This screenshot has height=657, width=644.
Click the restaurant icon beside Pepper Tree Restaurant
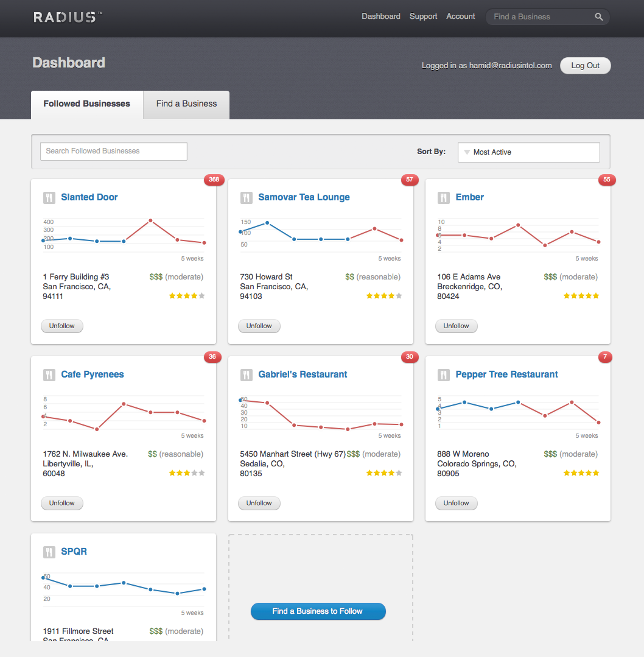coord(443,374)
